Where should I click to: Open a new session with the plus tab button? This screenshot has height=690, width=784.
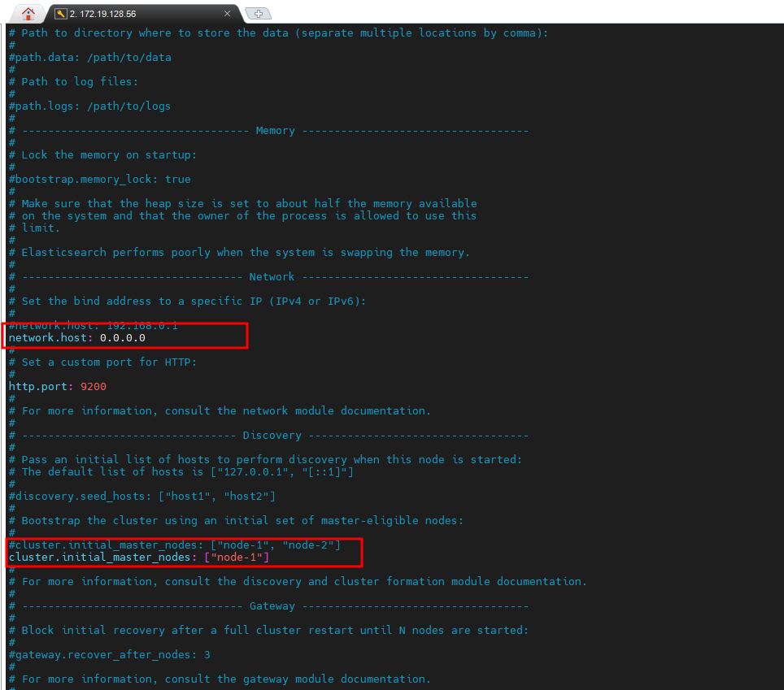(258, 14)
